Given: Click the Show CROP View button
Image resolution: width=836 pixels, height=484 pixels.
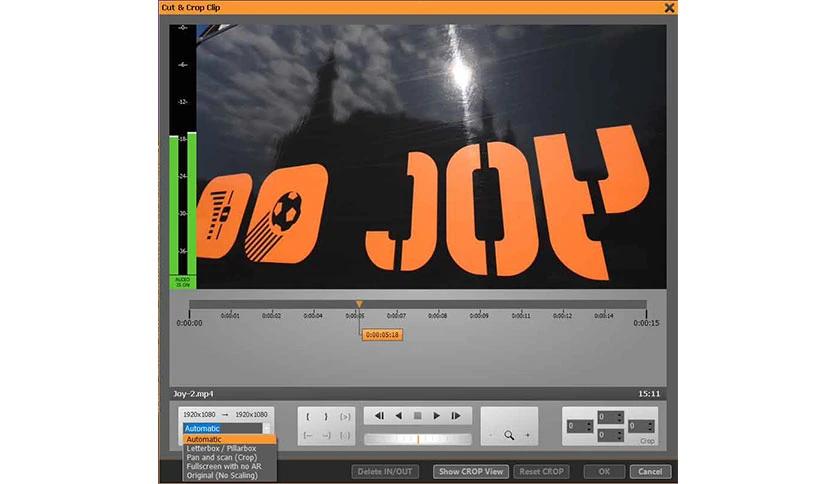Looking at the screenshot, I should 471,471.
